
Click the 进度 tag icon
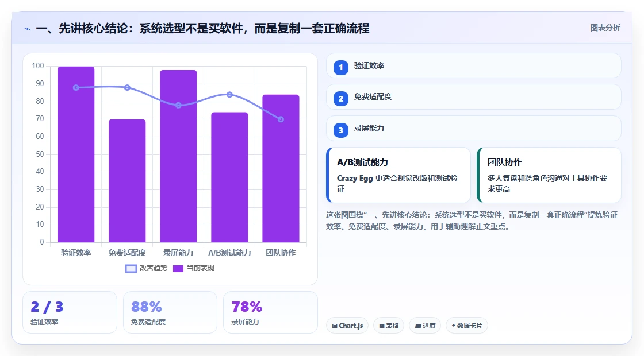[418, 326]
